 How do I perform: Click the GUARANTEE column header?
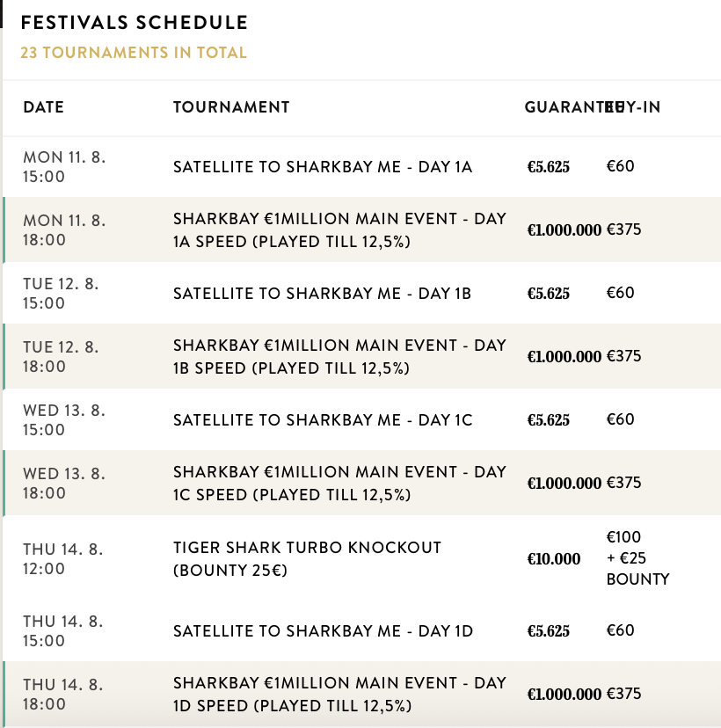click(563, 107)
